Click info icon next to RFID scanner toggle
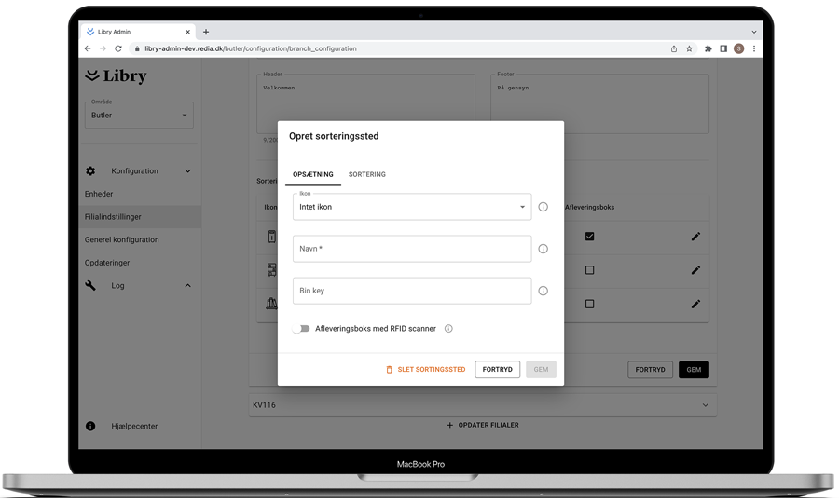 point(448,329)
